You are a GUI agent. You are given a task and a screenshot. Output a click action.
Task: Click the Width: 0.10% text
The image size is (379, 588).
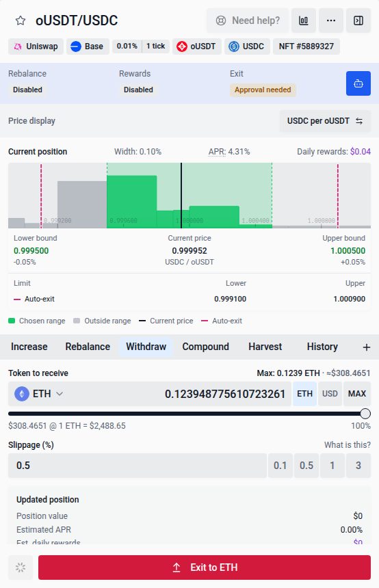tap(138, 152)
